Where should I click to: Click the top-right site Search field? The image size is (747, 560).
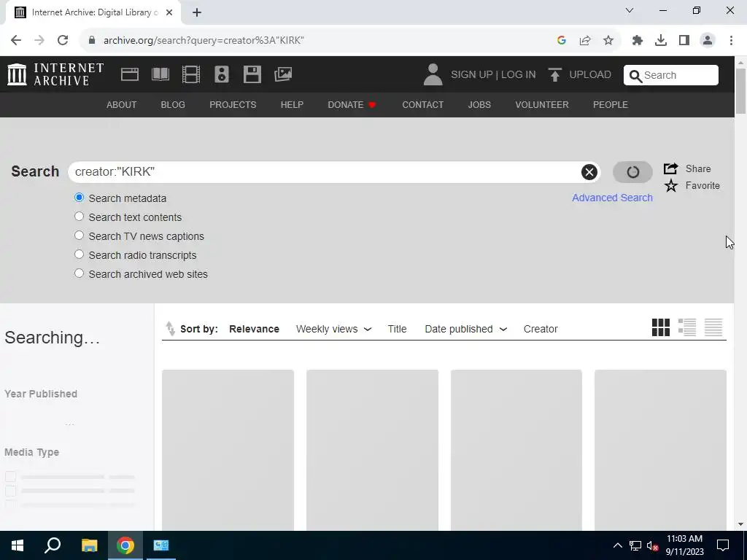[671, 75]
